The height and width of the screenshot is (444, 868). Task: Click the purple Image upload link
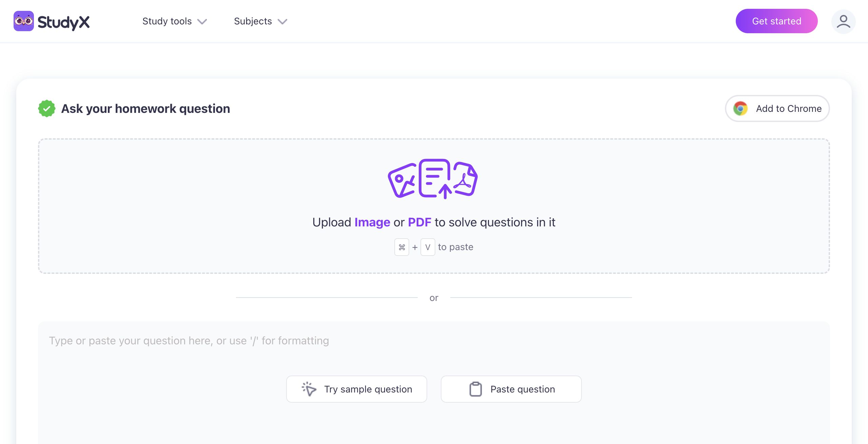pos(372,222)
